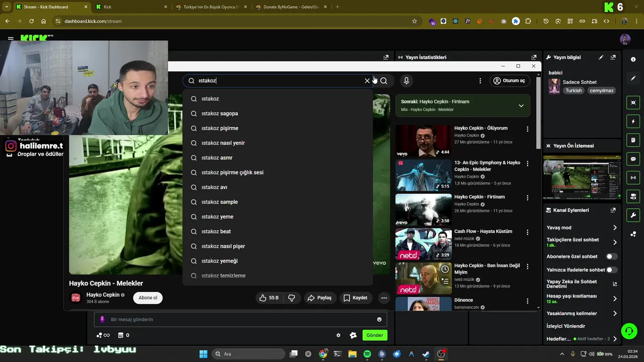This screenshot has height=362, width=644.
Task: Open the wrench tools sidebar icon
Action: pos(633,215)
